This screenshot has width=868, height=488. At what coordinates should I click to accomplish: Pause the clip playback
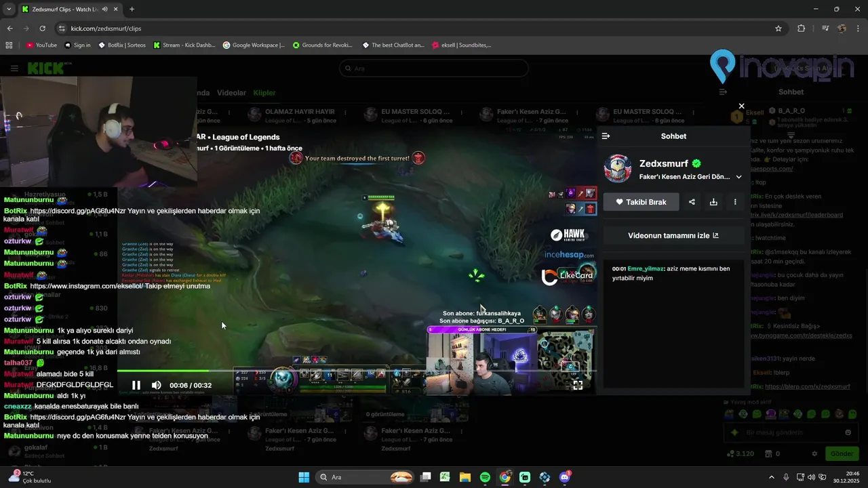click(136, 385)
